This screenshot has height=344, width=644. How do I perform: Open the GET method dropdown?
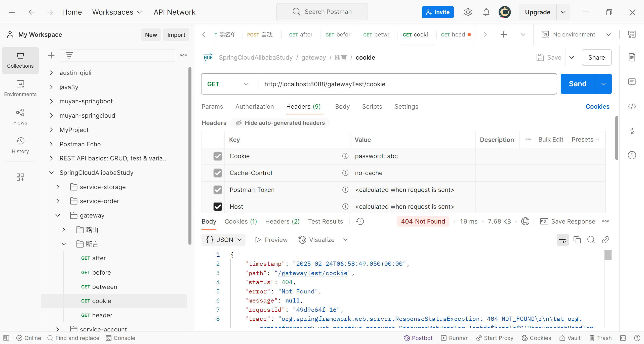coord(228,84)
